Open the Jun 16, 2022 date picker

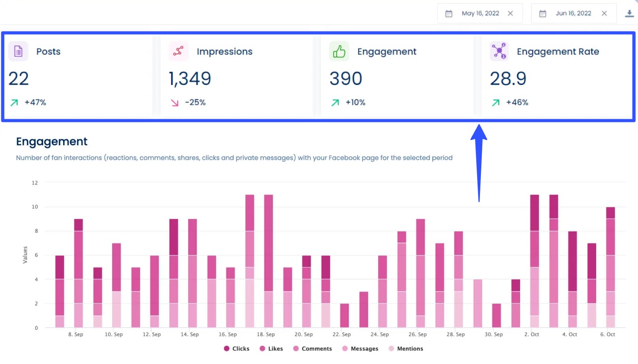pyautogui.click(x=573, y=13)
